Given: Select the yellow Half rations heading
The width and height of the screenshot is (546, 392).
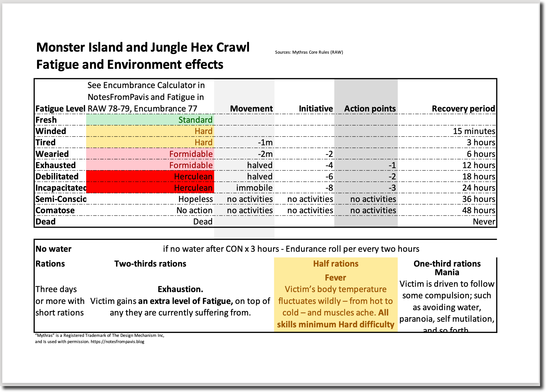Looking at the screenshot, I should coord(336,264).
